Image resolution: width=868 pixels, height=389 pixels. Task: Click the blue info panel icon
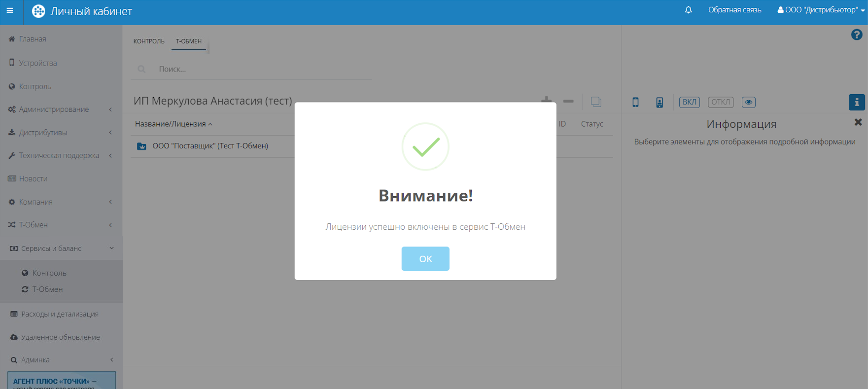click(856, 102)
